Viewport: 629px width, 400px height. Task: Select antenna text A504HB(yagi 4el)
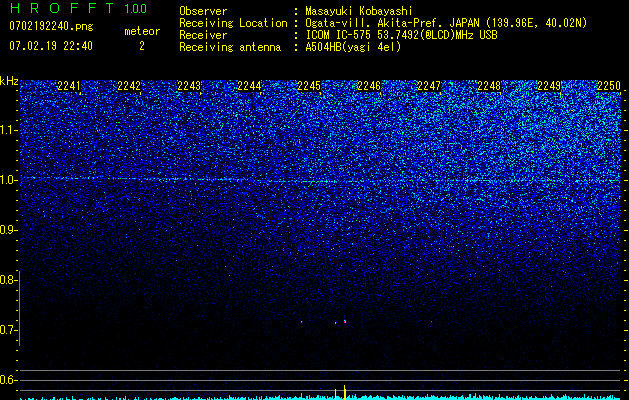tap(353, 47)
